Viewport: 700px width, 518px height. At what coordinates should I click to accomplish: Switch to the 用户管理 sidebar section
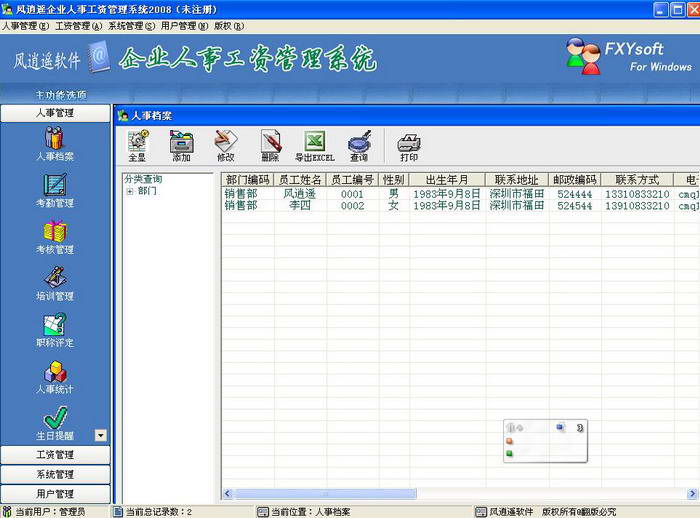coord(55,494)
